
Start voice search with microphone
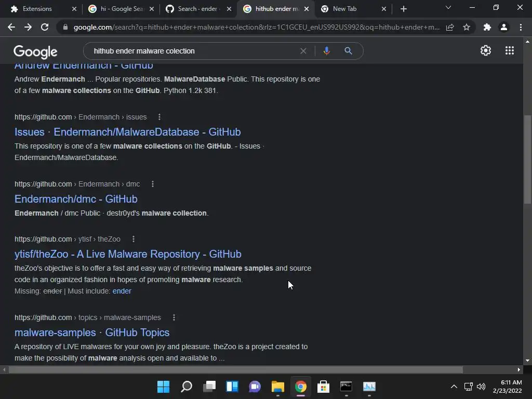tap(326, 51)
